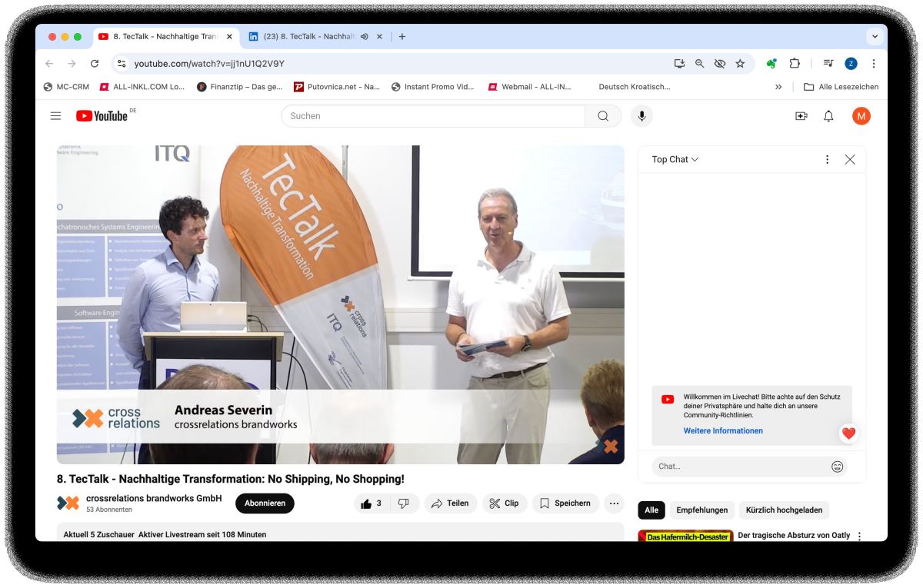The height and width of the screenshot is (588, 923).
Task: Open Hafermilch-Desaster video thumbnail
Action: (x=685, y=536)
